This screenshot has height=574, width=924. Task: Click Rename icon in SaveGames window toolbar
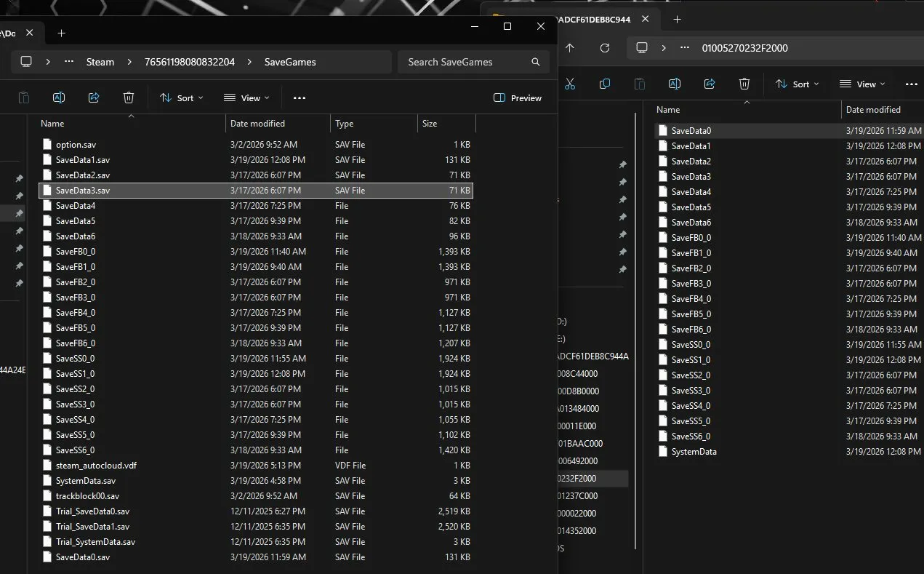pyautogui.click(x=59, y=97)
